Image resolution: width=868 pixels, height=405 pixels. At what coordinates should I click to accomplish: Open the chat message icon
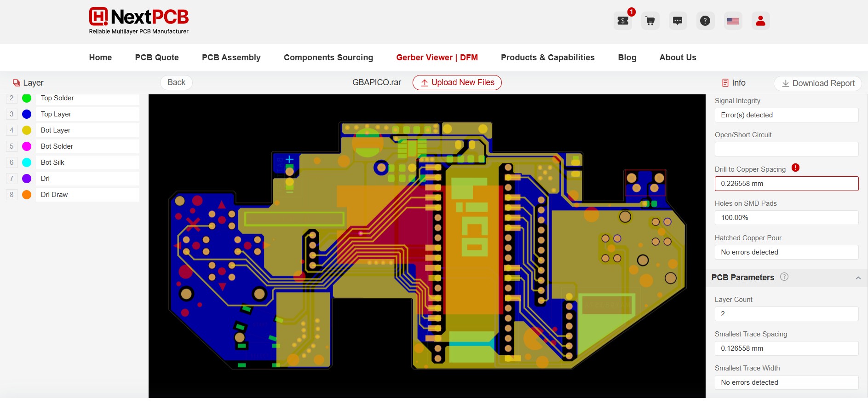(x=678, y=21)
